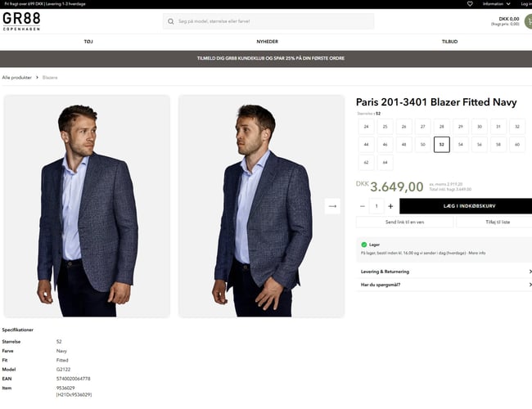Screen dimensions: 532x409
Task: Open the Information dropdown
Action: [496, 4]
